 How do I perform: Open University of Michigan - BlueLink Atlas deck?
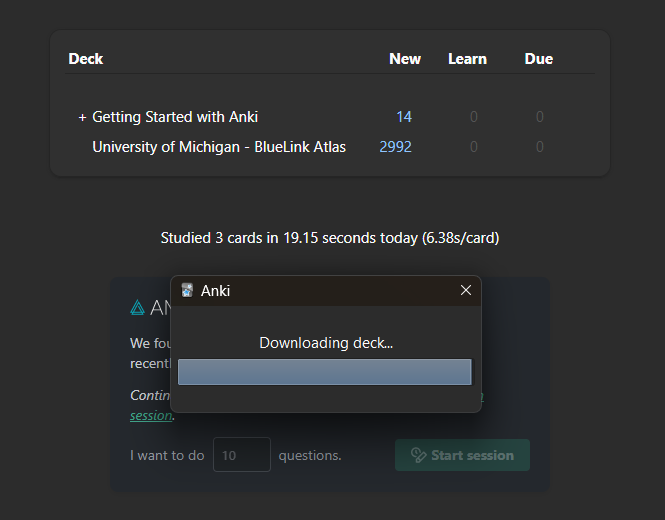[x=219, y=147]
